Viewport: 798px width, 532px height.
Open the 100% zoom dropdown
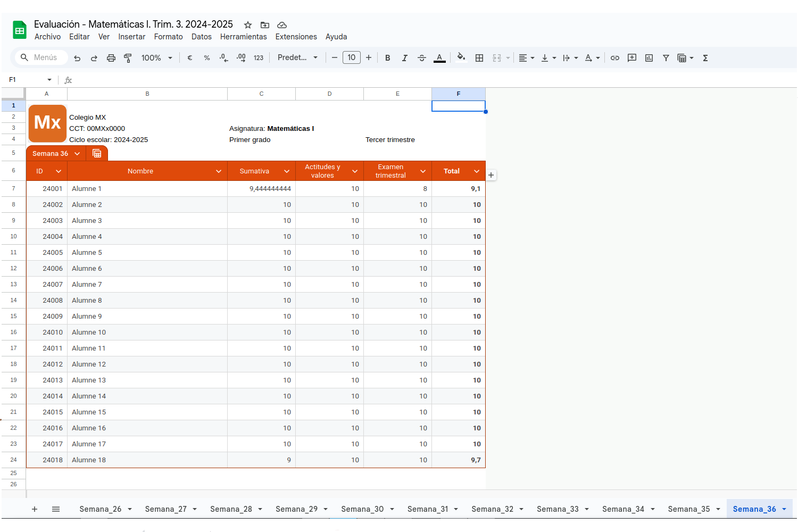coord(156,58)
